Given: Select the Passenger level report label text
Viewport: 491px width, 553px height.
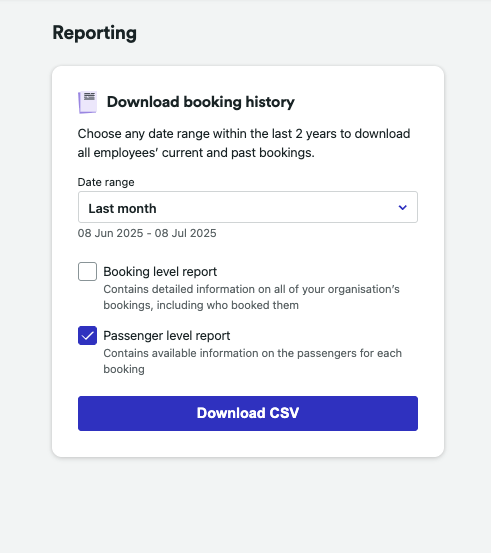Looking at the screenshot, I should [x=166, y=335].
